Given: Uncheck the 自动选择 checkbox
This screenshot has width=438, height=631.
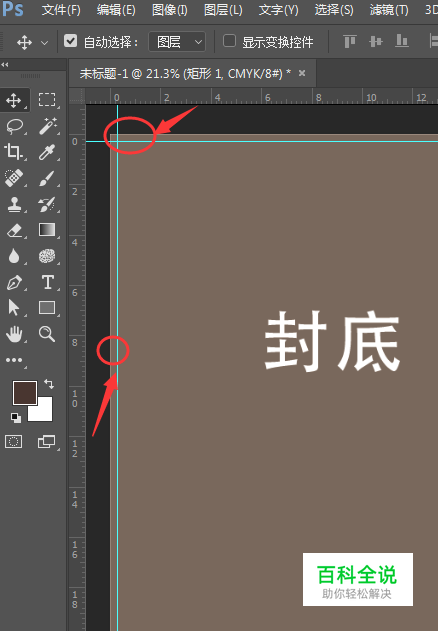Looking at the screenshot, I should 70,41.
